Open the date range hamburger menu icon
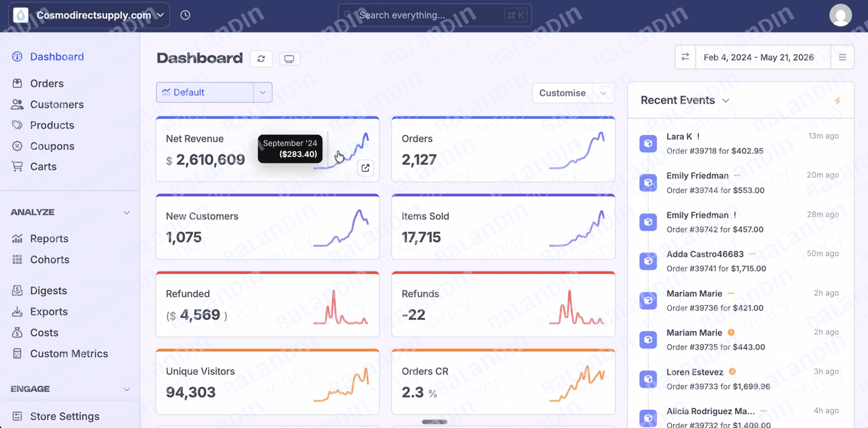This screenshot has width=868, height=428. tap(842, 57)
